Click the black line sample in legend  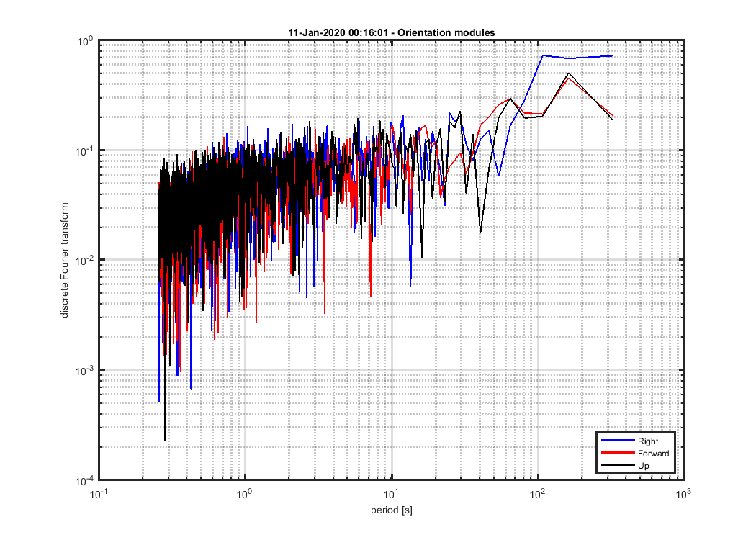[618, 465]
